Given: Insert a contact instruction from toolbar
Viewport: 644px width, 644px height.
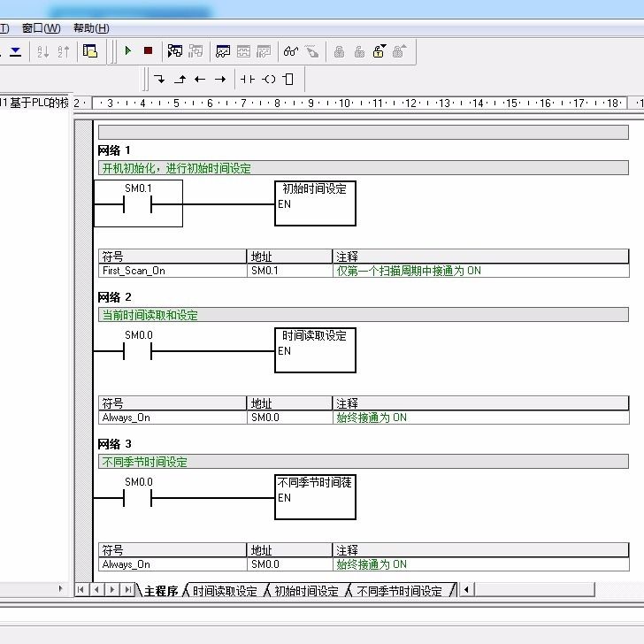Looking at the screenshot, I should click(x=248, y=79).
